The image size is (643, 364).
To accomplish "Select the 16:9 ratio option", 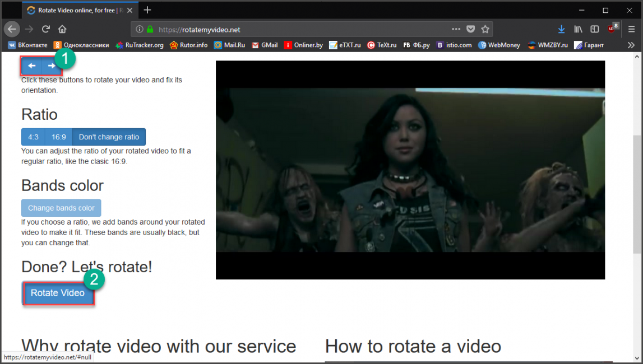I will pyautogui.click(x=58, y=137).
